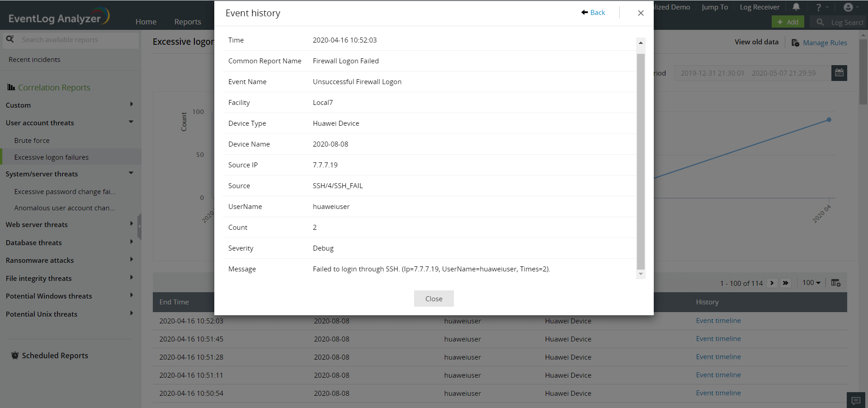This screenshot has height=408, width=868.
Task: Select Brute force report
Action: point(32,141)
